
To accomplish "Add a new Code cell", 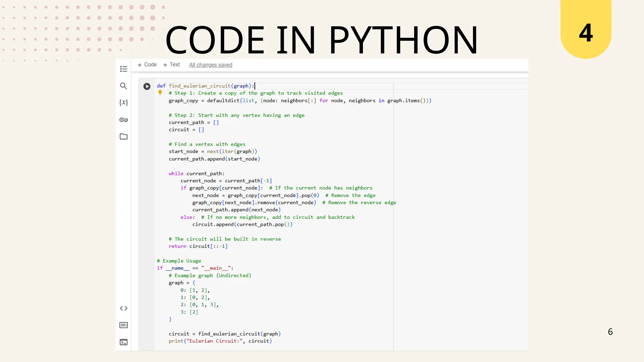I will (x=147, y=65).
